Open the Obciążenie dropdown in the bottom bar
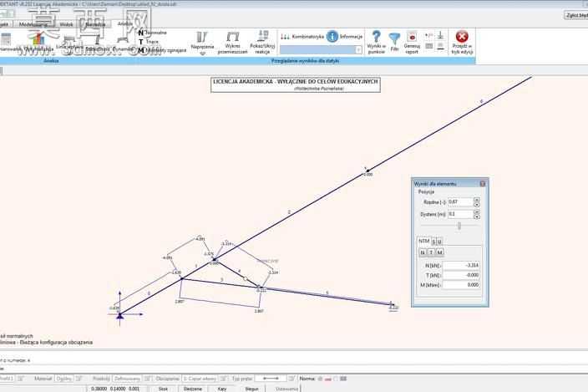Screen dimensions: 588x392 coord(200,379)
